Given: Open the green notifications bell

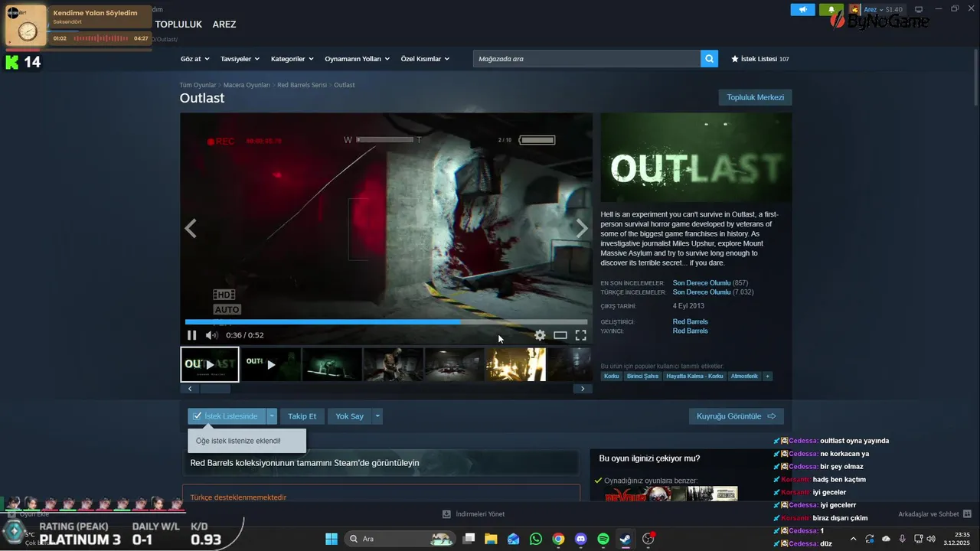Looking at the screenshot, I should tap(831, 10).
